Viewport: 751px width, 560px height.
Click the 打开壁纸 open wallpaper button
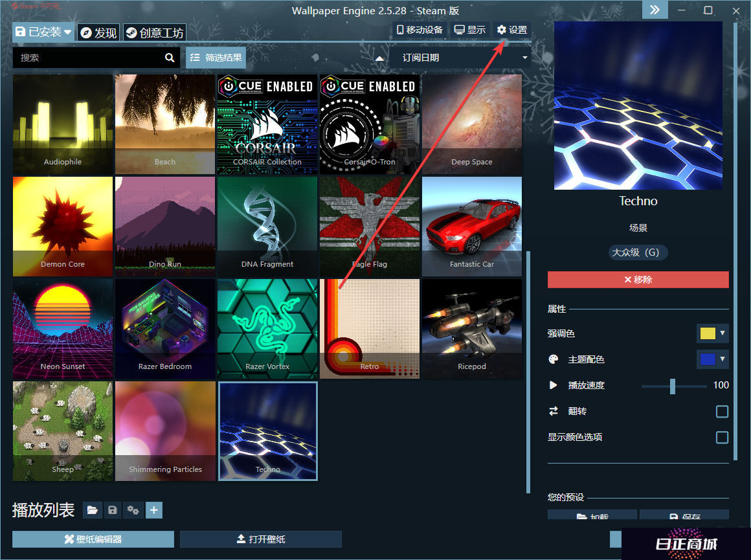[x=260, y=539]
